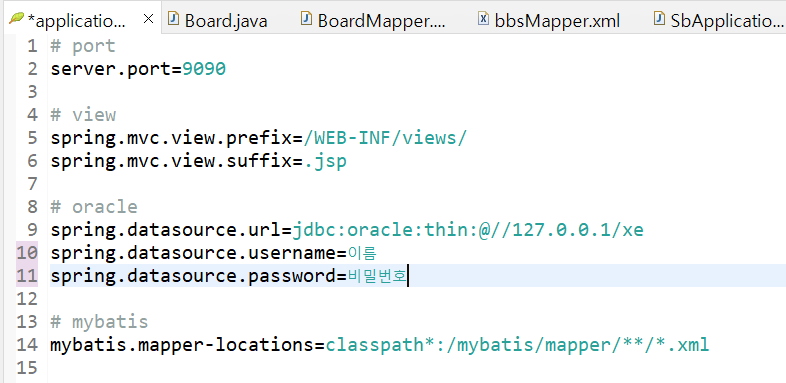The image size is (786, 383).
Task: Open the BoardMapper tab
Action: pos(374,21)
